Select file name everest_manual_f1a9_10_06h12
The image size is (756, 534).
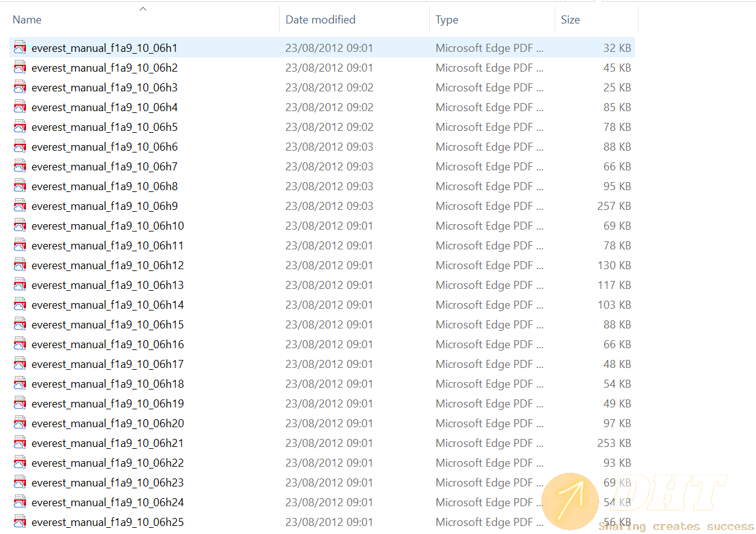[107, 265]
